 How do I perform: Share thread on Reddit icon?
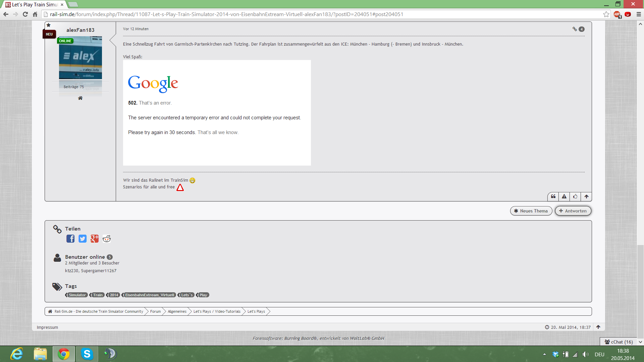107,239
